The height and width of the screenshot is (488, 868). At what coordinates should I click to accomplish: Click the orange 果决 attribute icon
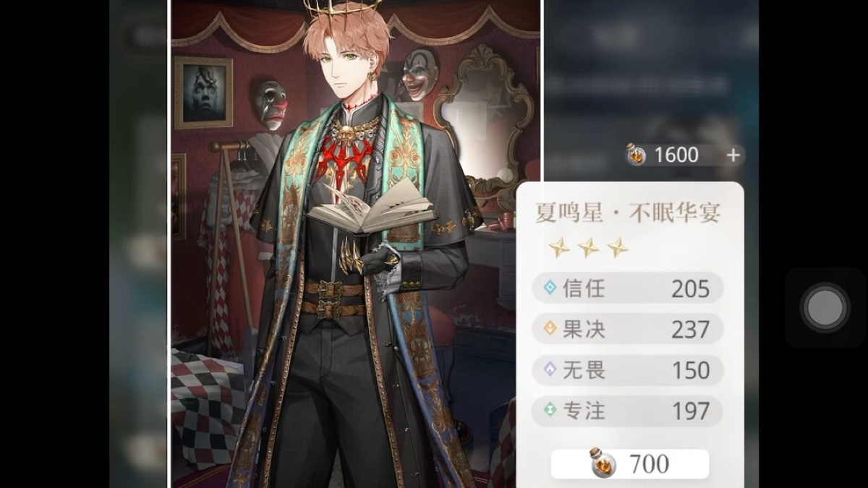click(550, 329)
